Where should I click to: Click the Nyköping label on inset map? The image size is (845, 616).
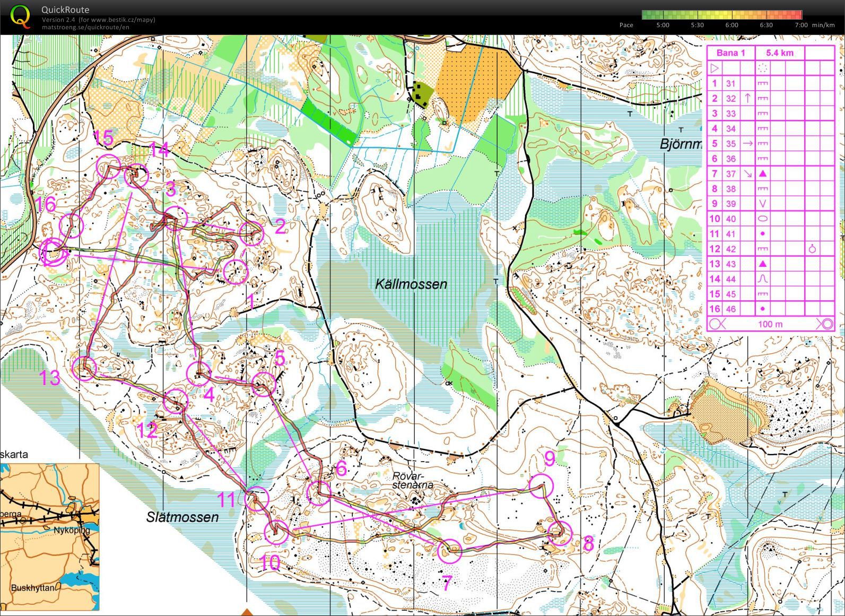72,530
